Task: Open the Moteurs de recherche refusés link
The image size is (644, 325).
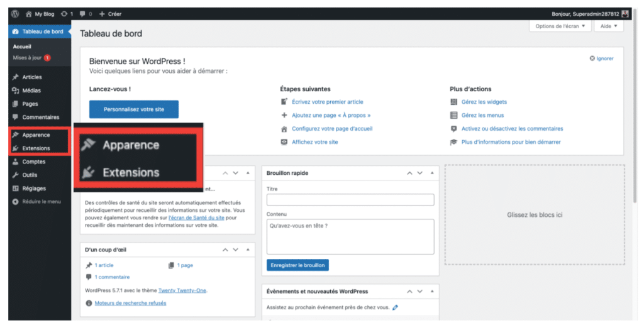Action: point(131,303)
